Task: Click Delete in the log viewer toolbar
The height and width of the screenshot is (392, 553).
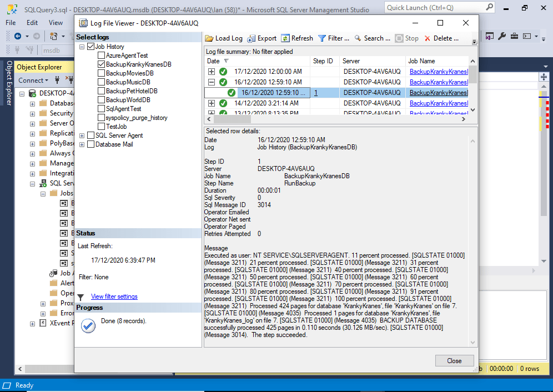Action: 441,38
